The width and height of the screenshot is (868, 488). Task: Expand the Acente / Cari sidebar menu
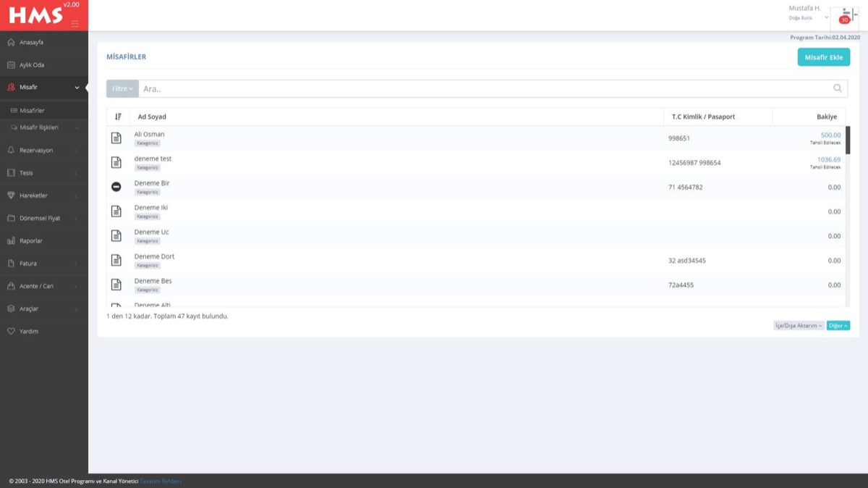point(44,286)
